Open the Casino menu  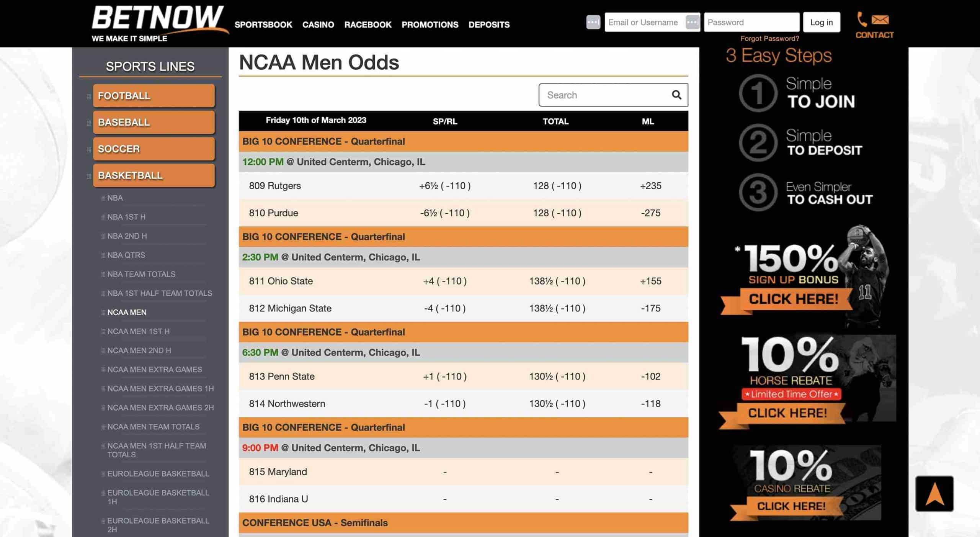318,25
